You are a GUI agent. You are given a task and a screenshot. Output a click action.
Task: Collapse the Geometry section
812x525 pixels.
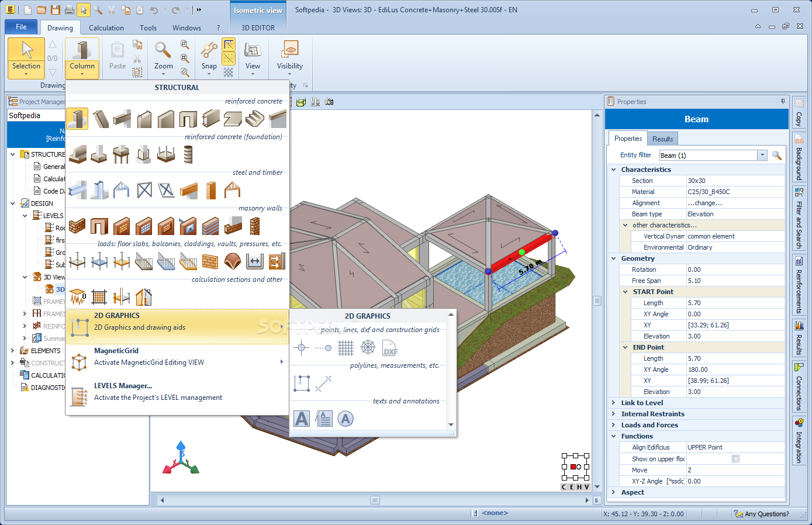[613, 258]
